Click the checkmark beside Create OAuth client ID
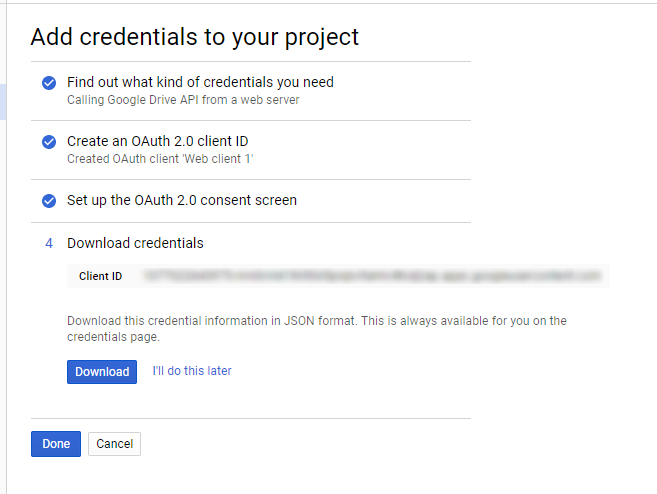Viewport: 657px width, 494px height. (x=49, y=142)
